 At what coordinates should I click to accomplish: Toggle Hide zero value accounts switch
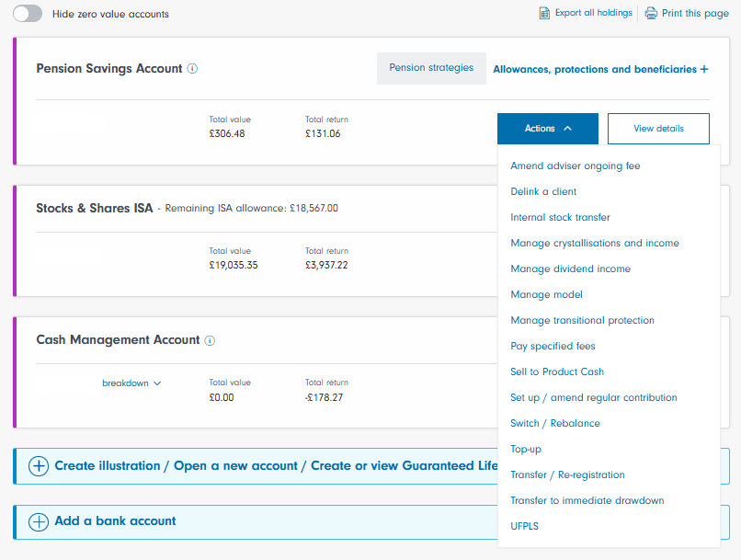coord(28,14)
